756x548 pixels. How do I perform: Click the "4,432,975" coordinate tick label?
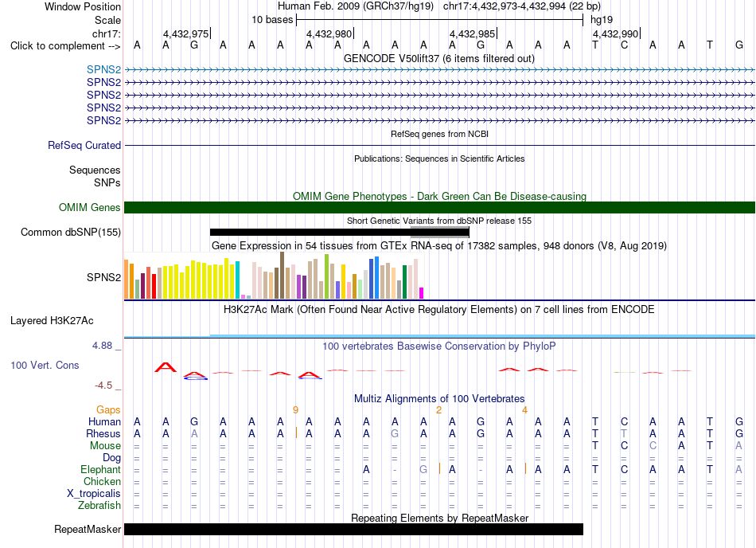185,33
